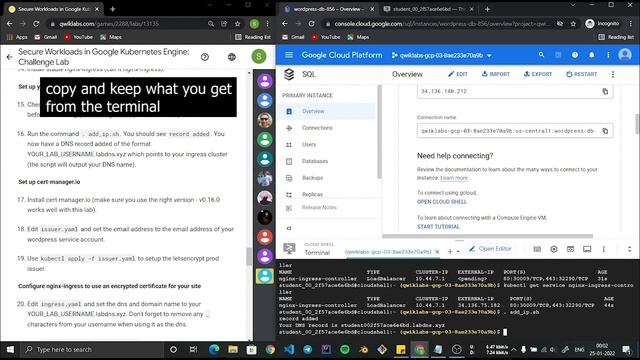Screen dimensions: 640x360
Task: Open Windows Task View button
Action: pyautogui.click(x=193, y=349)
